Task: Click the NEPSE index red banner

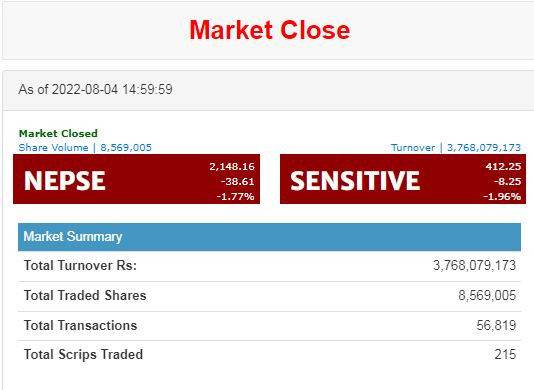Action: pos(136,179)
